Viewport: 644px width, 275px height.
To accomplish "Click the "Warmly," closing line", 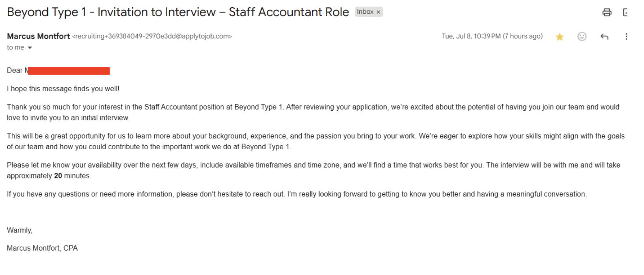I will tap(19, 230).
